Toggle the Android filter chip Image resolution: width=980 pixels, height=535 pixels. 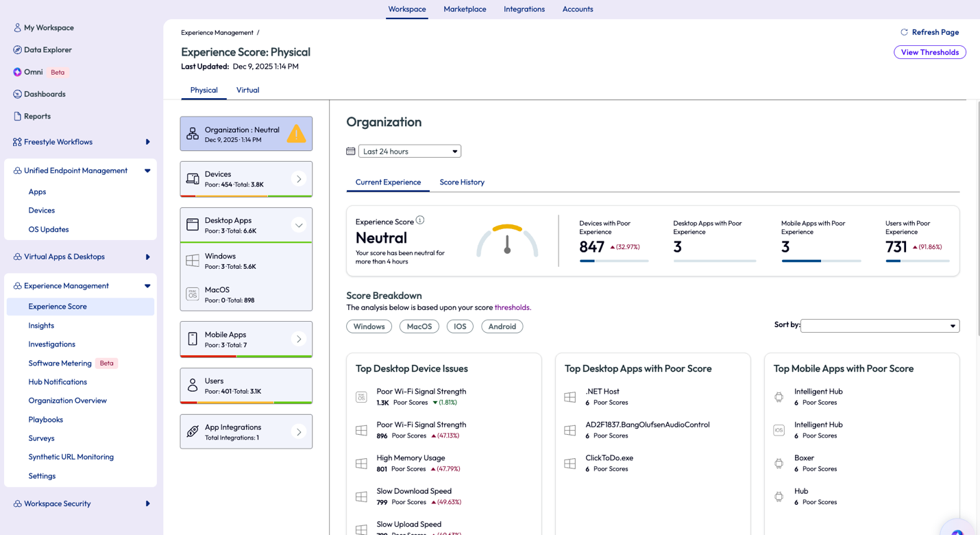coord(502,326)
